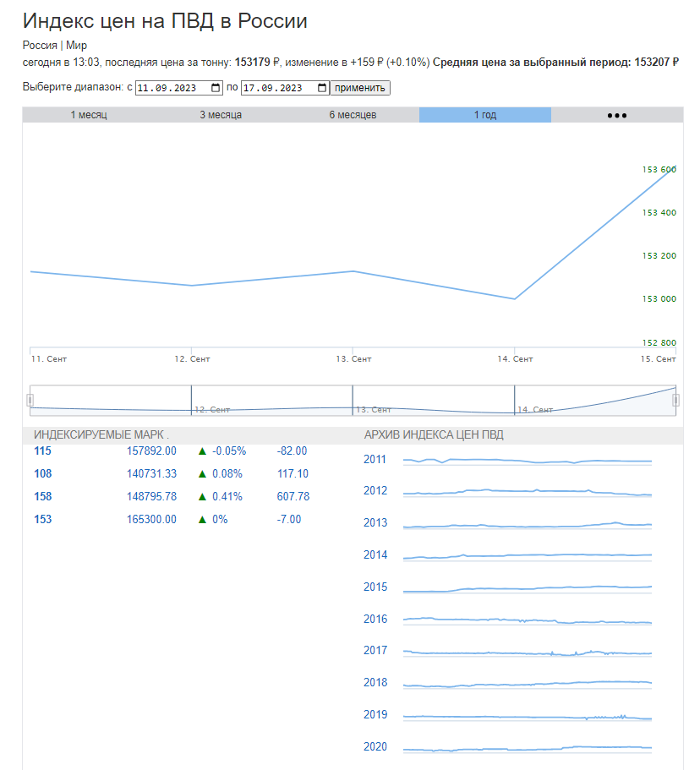
Task: Open the 2011 archive year
Action: coord(375,460)
